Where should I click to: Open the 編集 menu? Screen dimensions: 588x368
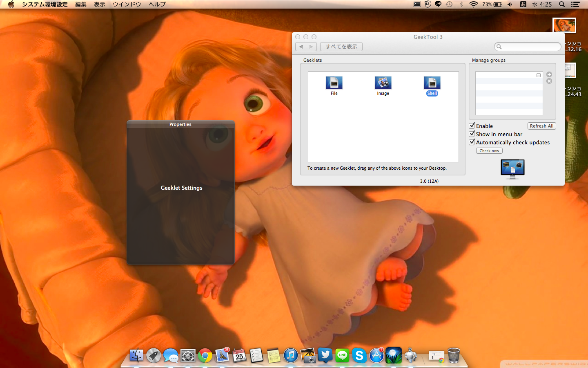pos(81,4)
